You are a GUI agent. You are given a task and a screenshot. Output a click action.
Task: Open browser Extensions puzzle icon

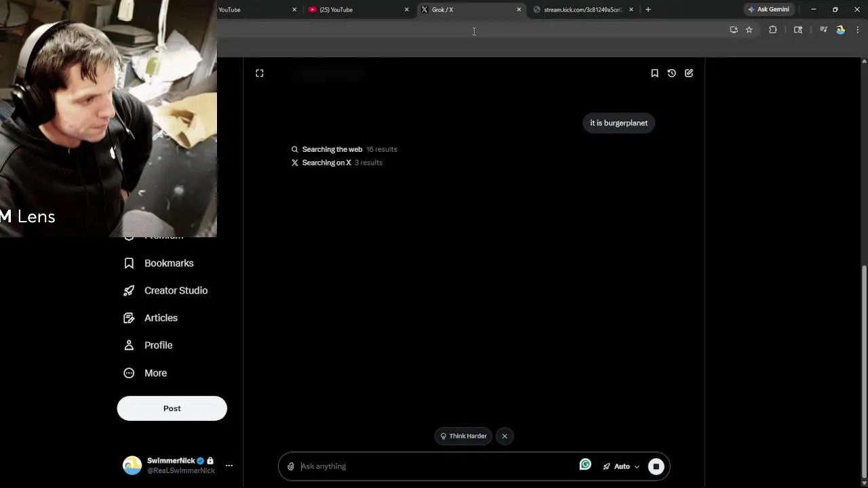[x=773, y=30]
